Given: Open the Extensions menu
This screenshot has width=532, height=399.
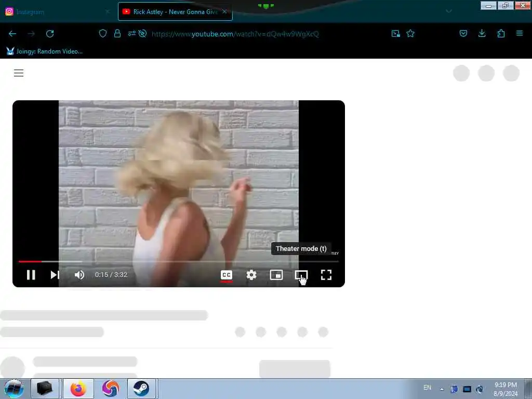Looking at the screenshot, I should tap(501, 33).
